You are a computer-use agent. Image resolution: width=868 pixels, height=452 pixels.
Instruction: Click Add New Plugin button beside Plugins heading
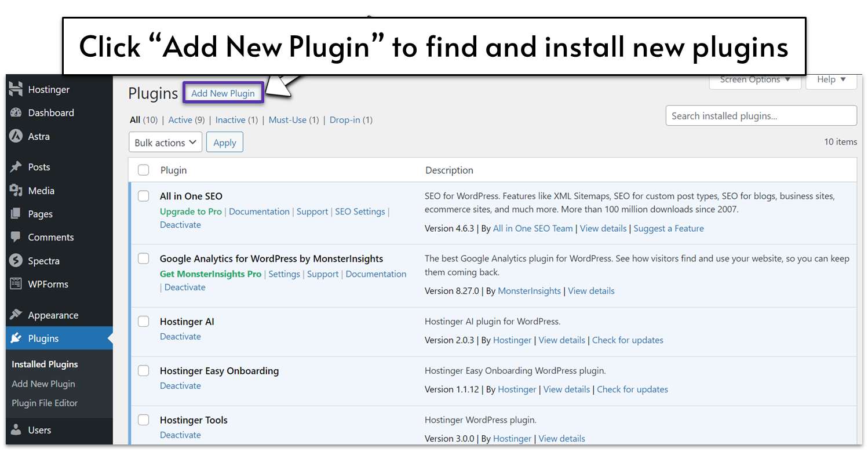coord(223,93)
